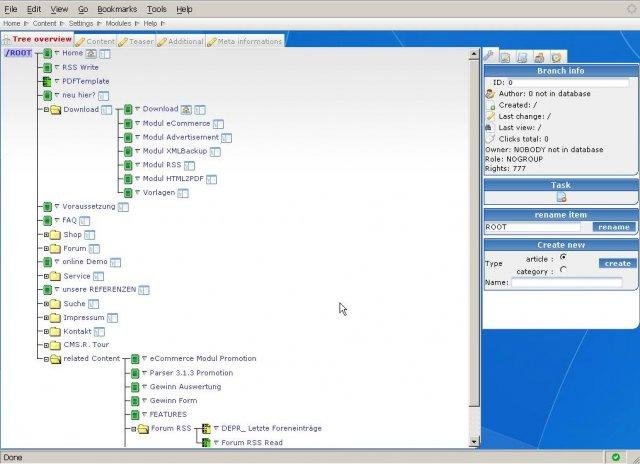
Task: Click the page icon after Voraussetzung
Action: [x=123, y=207]
